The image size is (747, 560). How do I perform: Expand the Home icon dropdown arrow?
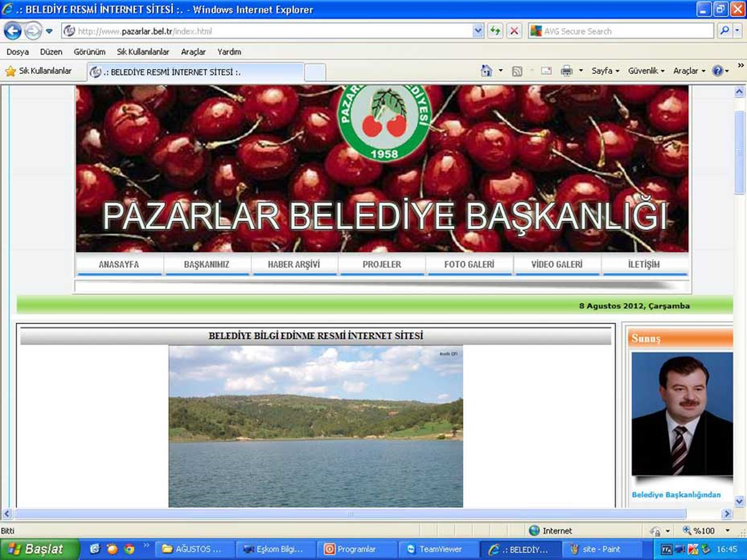pos(500,71)
